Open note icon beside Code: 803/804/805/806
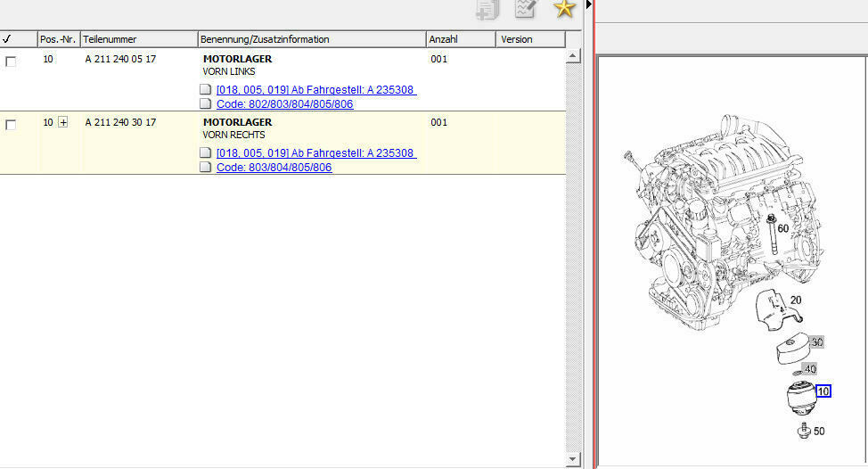868x469 pixels. (x=205, y=168)
